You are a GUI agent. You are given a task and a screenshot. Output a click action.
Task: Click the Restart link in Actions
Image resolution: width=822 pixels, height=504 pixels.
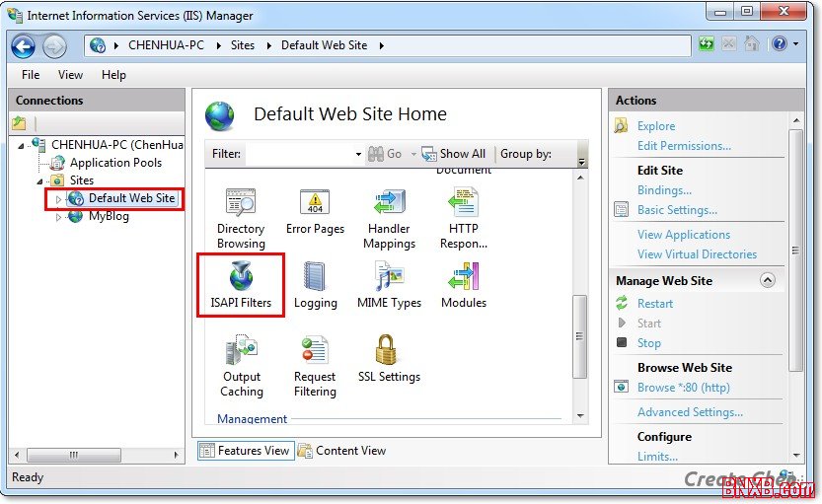point(655,304)
